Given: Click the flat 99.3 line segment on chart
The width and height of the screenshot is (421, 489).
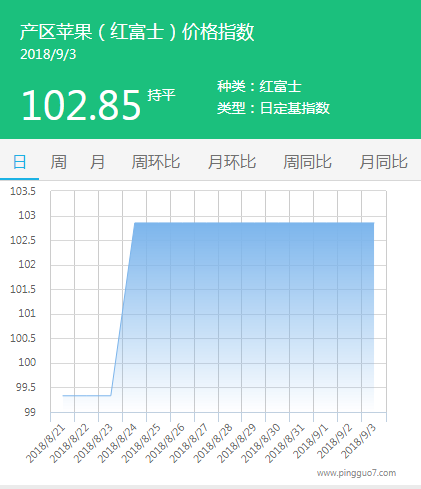Looking at the screenshot, I should point(87,395).
